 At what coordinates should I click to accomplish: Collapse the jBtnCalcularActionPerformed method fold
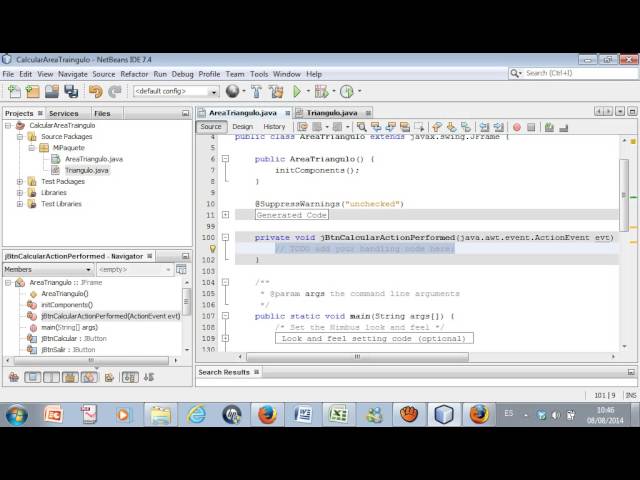pos(225,237)
